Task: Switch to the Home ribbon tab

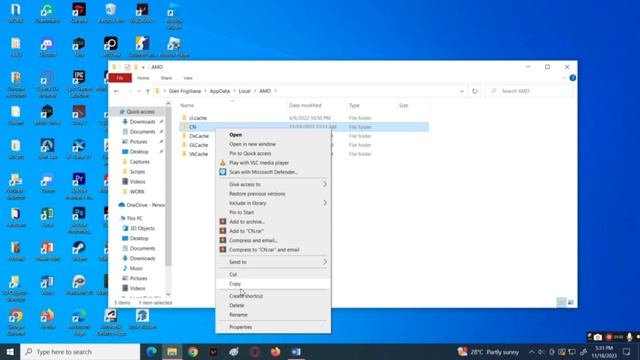Action: point(143,78)
